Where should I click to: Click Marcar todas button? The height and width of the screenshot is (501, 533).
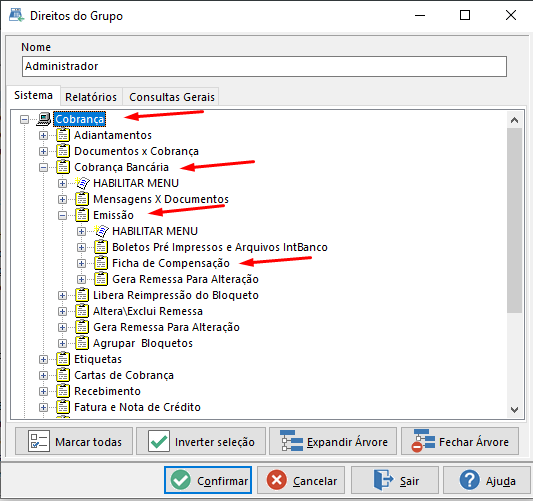coord(74,441)
